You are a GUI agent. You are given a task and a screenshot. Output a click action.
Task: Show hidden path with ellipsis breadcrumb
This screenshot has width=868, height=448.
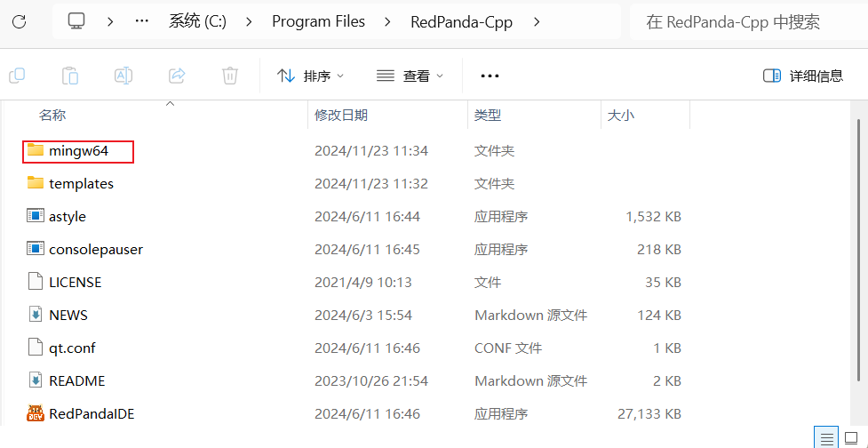click(142, 21)
